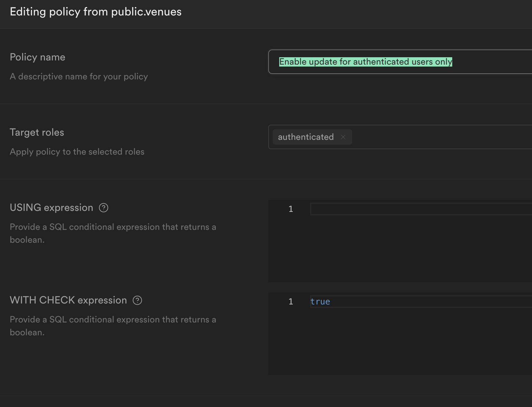
Task: Click the "Editing policy from public.venues" heading
Action: point(96,12)
